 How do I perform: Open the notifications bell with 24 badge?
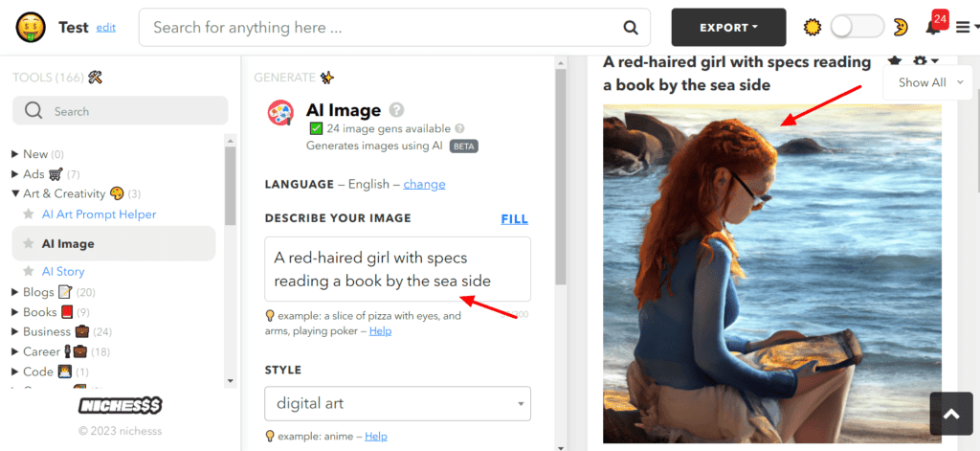934,25
